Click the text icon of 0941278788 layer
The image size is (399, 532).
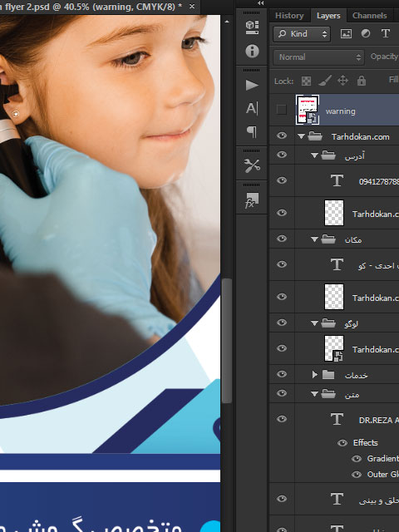(337, 180)
